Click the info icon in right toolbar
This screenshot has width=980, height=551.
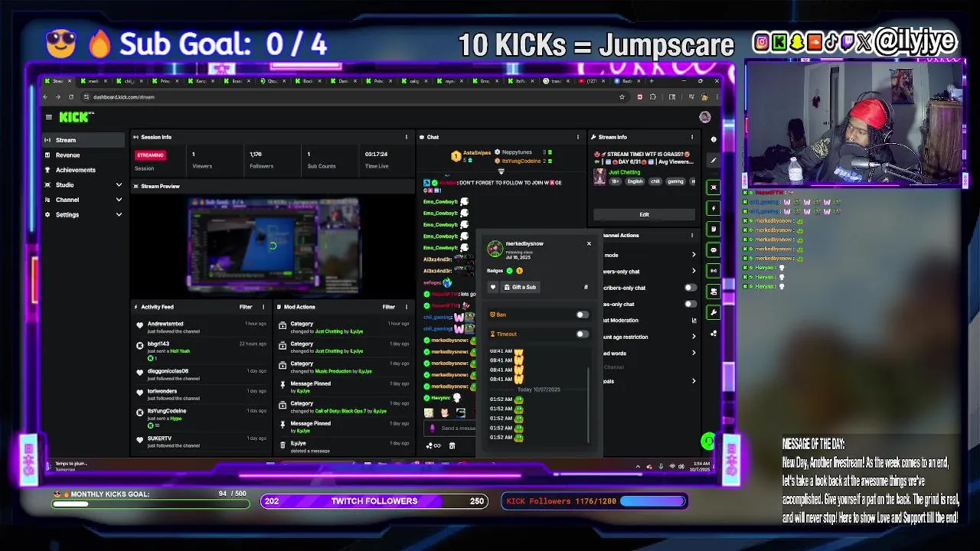[714, 139]
